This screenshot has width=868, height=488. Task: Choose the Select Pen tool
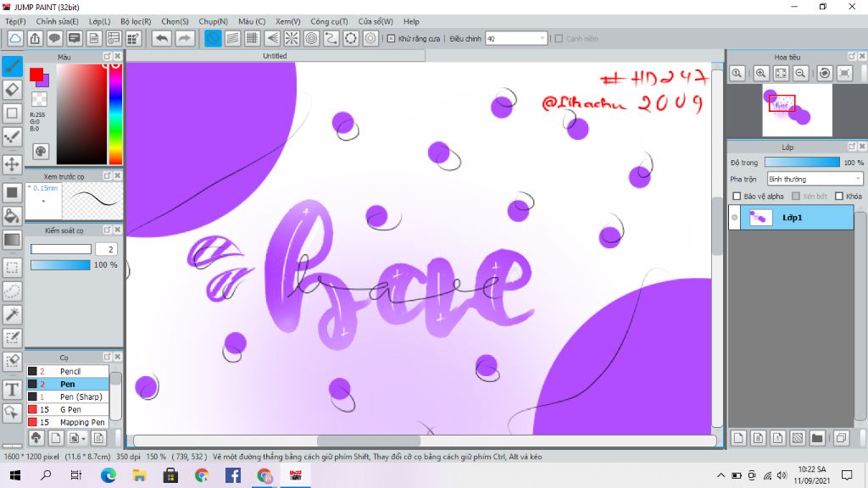pyautogui.click(x=12, y=337)
